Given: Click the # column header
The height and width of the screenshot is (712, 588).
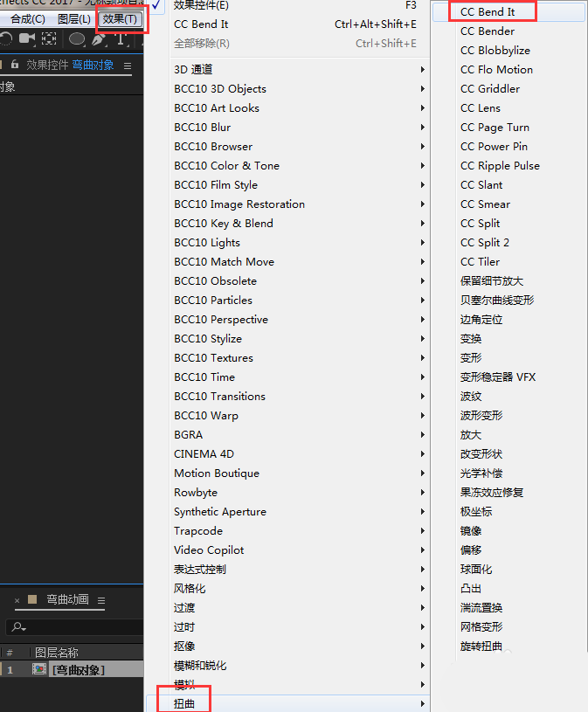Looking at the screenshot, I should 10,653.
